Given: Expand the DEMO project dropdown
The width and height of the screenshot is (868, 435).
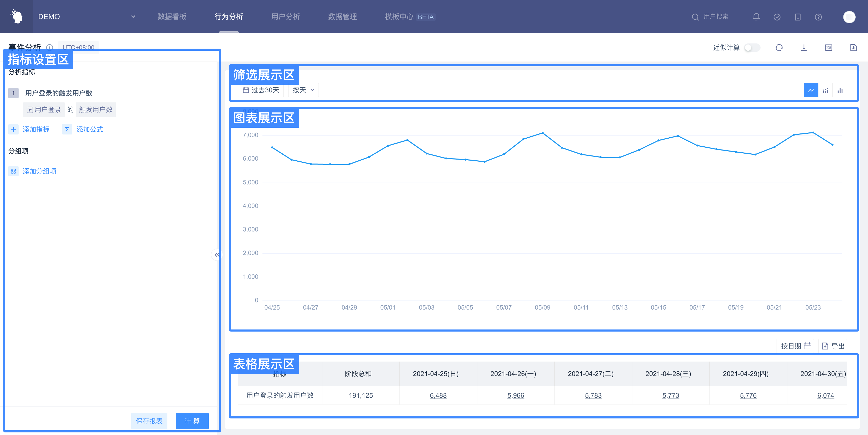Looking at the screenshot, I should click(133, 17).
